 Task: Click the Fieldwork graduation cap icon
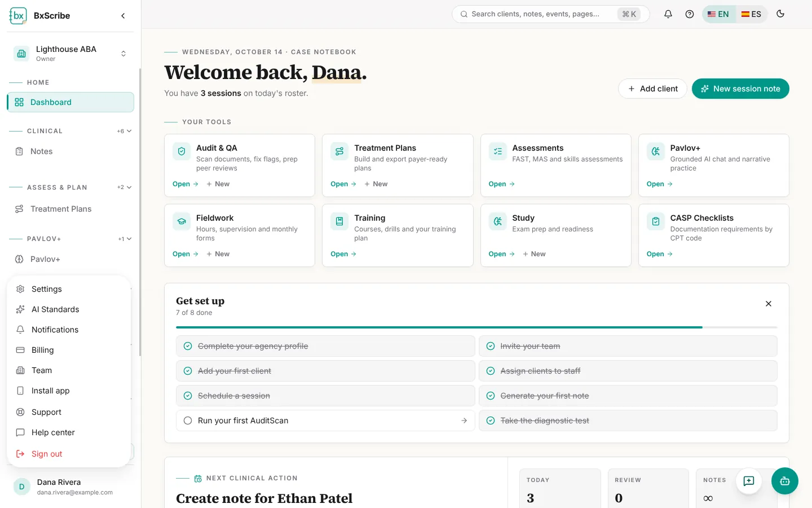(182, 221)
